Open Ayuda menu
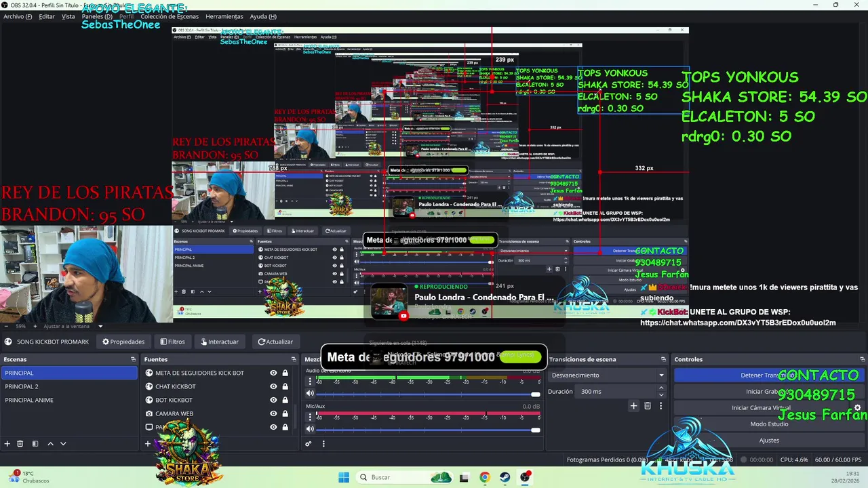This screenshot has width=868, height=488. (263, 16)
